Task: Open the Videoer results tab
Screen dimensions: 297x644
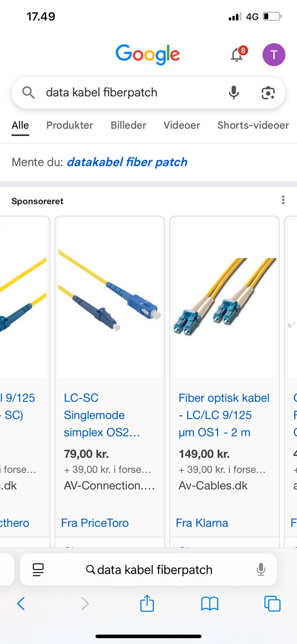Action: pyautogui.click(x=182, y=125)
